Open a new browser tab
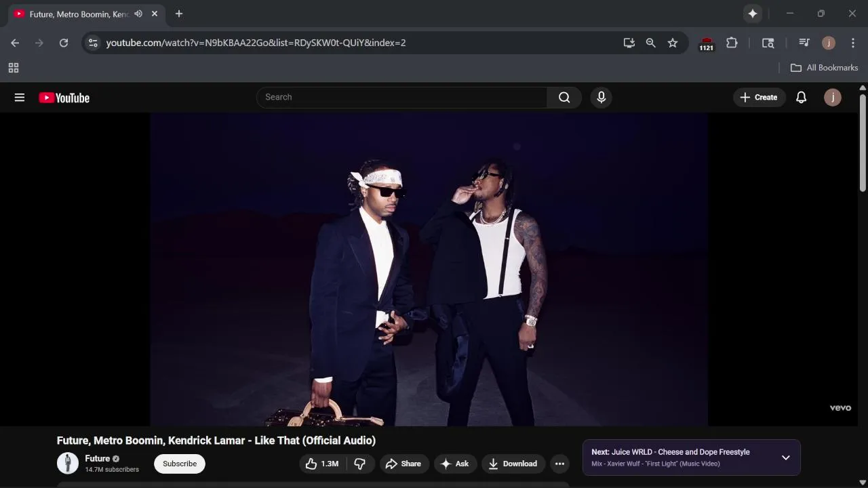 [179, 14]
